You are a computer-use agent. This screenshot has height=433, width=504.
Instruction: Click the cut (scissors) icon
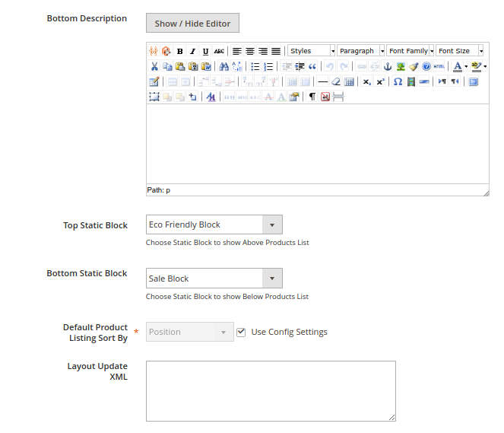[154, 66]
